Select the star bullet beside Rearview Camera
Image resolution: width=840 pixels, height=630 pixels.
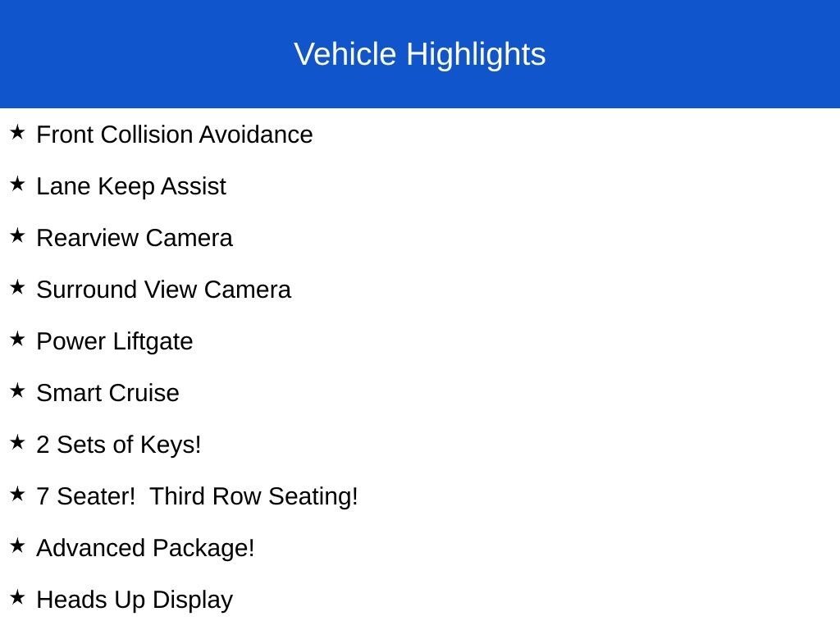click(x=17, y=235)
